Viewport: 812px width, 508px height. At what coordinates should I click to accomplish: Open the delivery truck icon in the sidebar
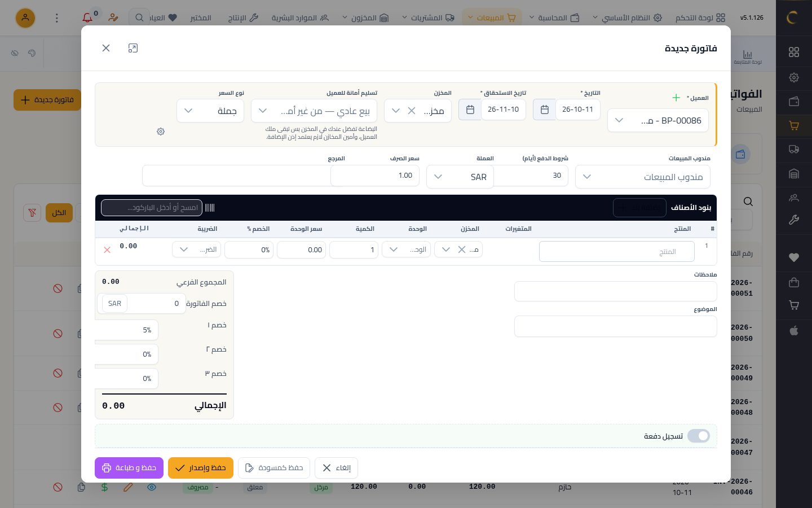click(794, 149)
